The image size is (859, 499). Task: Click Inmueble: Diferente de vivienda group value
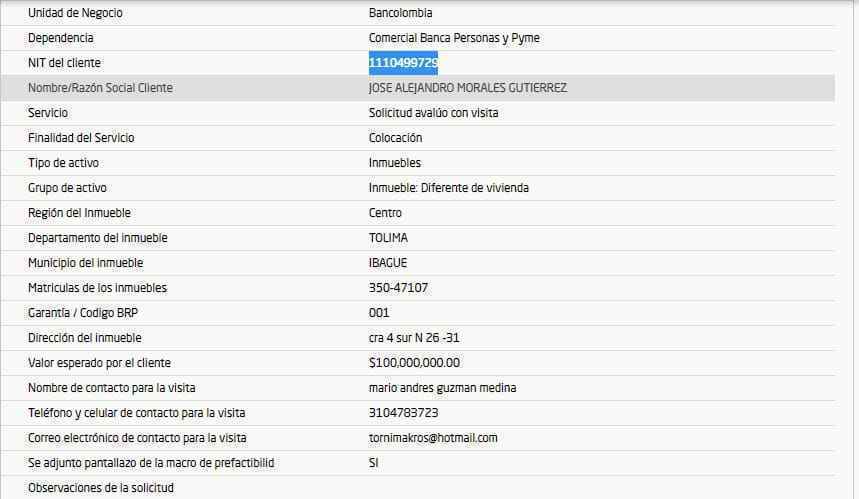pos(448,188)
